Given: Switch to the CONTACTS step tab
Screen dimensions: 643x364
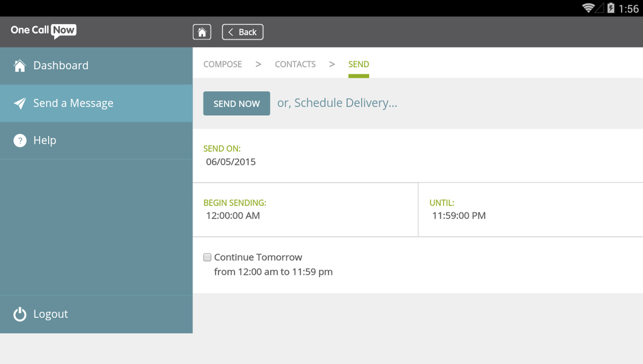Looking at the screenshot, I should pyautogui.click(x=295, y=64).
